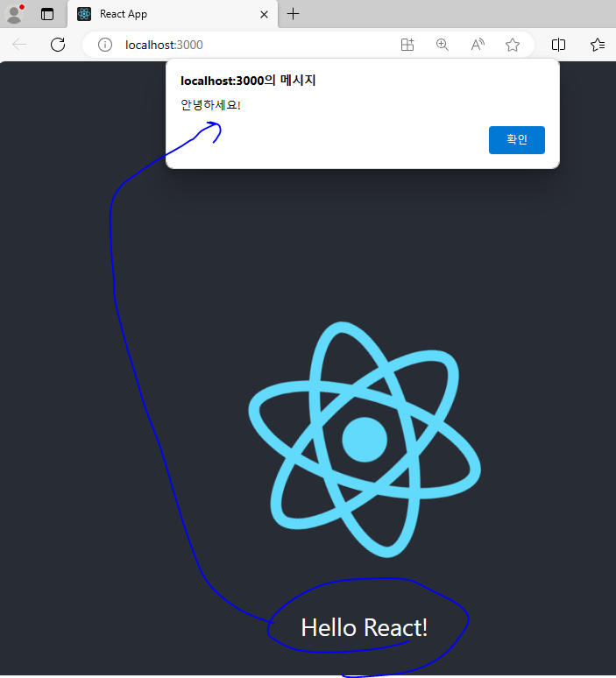
Task: Open the tab actions menu icon
Action: [47, 14]
